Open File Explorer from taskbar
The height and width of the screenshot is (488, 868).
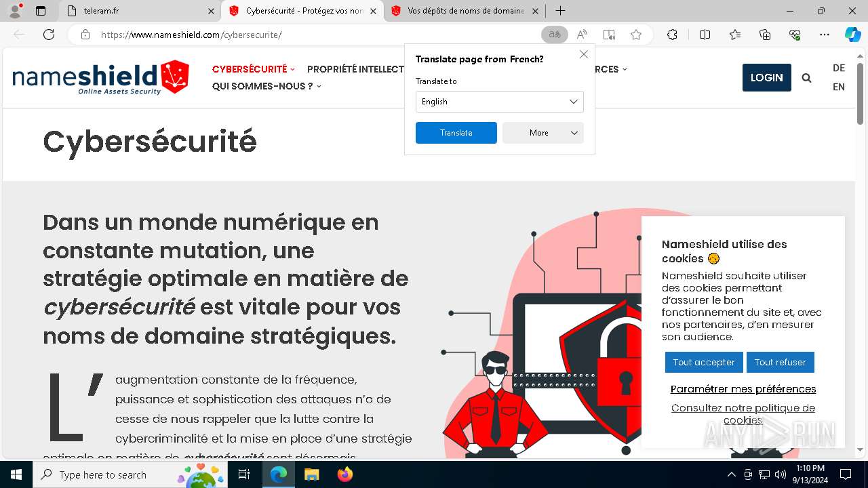[311, 474]
